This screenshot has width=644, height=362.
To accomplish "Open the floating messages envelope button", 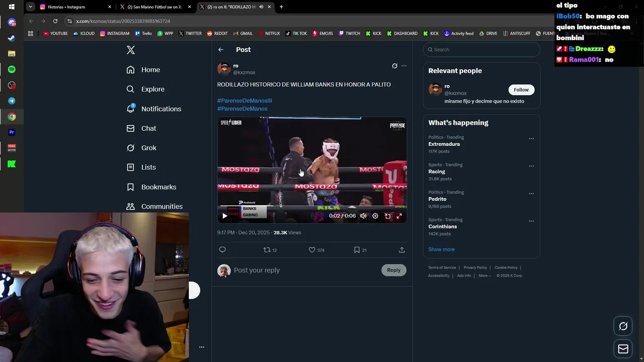I will pos(623,349).
